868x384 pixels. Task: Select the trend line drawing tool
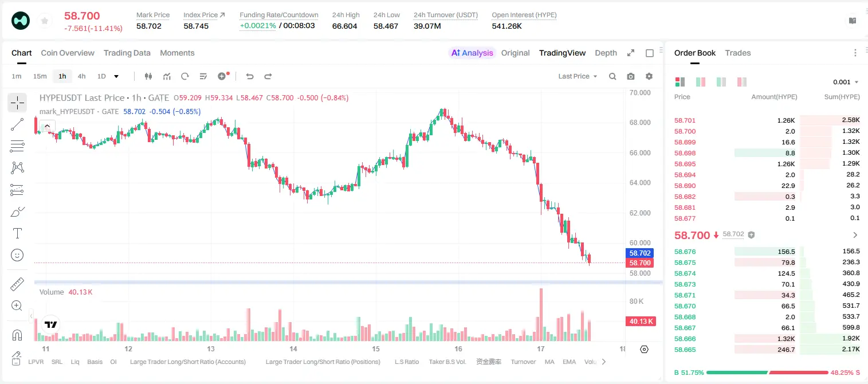coord(17,124)
